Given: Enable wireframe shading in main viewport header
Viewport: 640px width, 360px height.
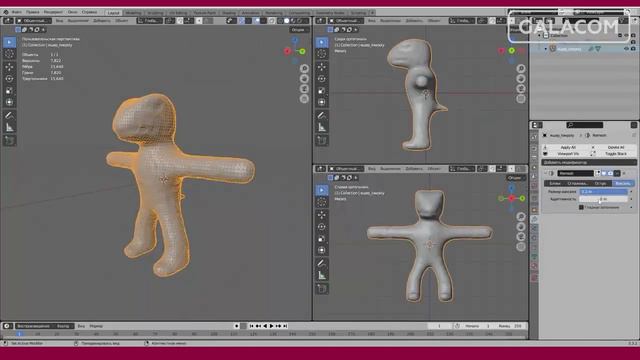Looking at the screenshot, I should pyautogui.click(x=280, y=20).
